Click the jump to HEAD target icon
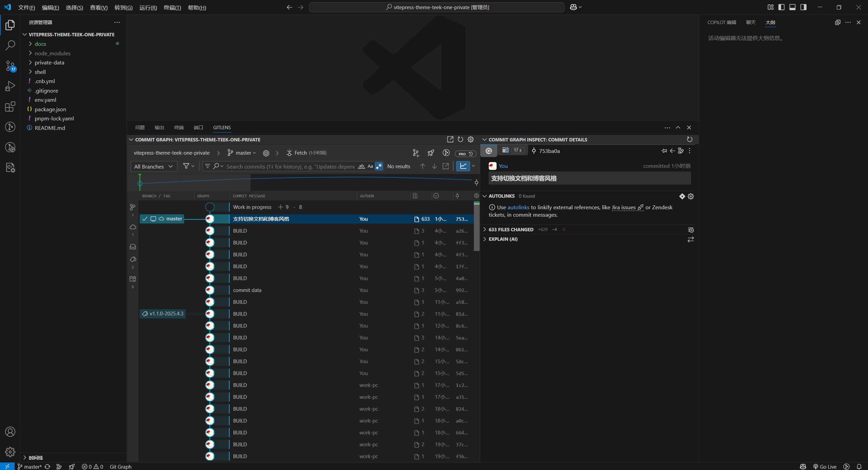 tap(266, 153)
